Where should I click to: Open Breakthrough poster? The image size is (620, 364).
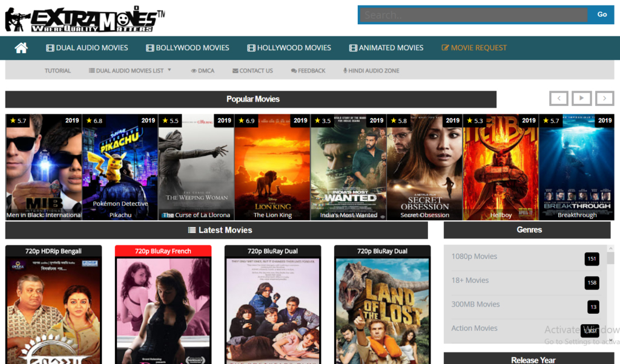576,167
